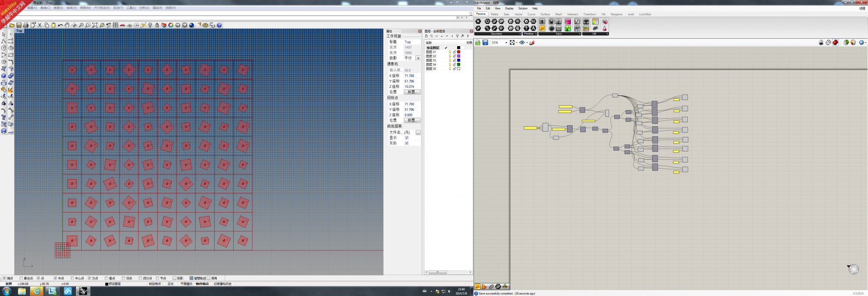
Task: Click Grasshopper Open file green icon
Action: pyautogui.click(x=478, y=43)
